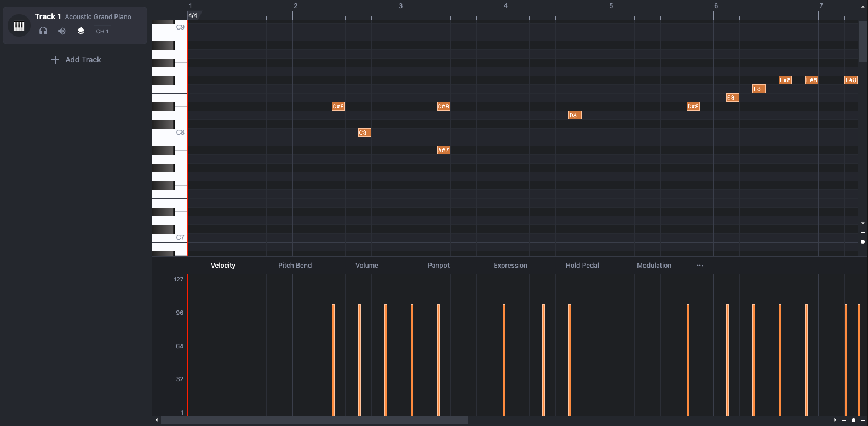Click the horizontal zoom-out minus button
Image resolution: width=868 pixels, height=426 pixels.
pos(844,421)
